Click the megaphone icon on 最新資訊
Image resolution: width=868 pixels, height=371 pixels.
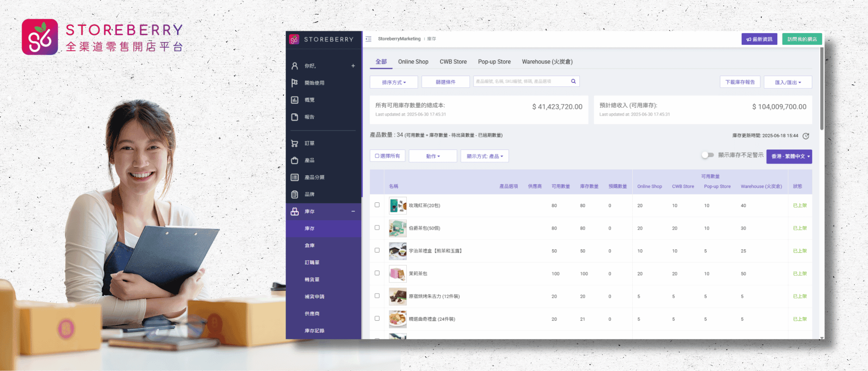click(749, 40)
